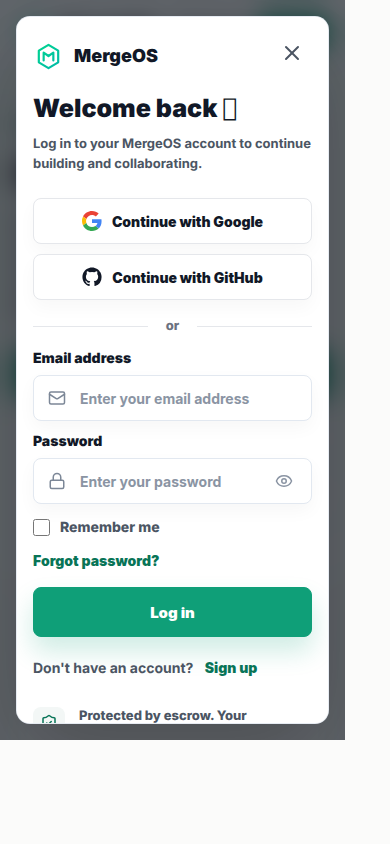Click the Remember me label text

[110, 528]
